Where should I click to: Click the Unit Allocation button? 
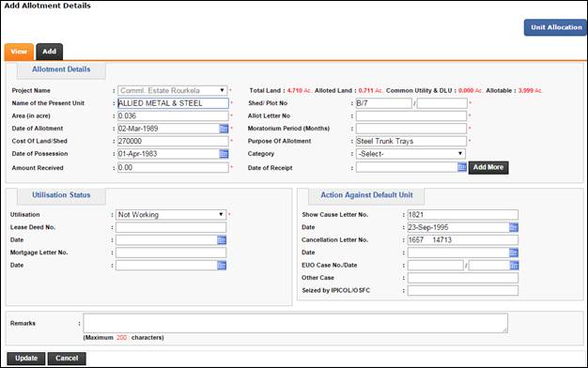[x=555, y=27]
